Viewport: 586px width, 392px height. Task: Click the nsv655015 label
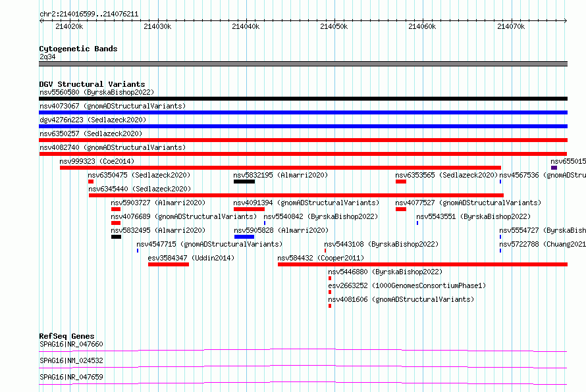(x=568, y=161)
